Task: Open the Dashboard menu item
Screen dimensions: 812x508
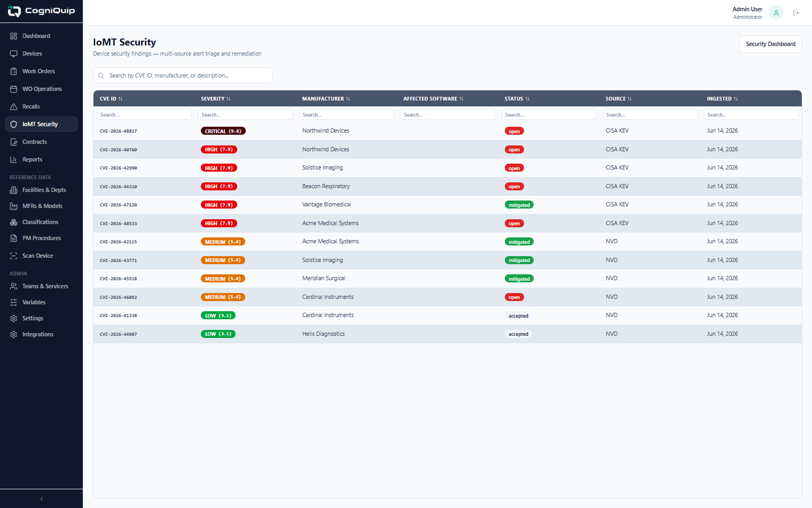Action: [42, 36]
